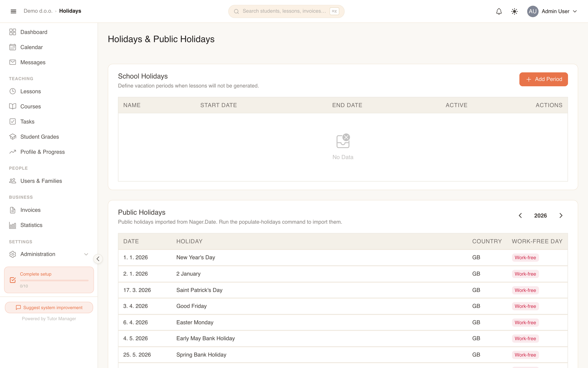Click the Student Grades cap icon
The width and height of the screenshot is (588, 368).
click(13, 137)
